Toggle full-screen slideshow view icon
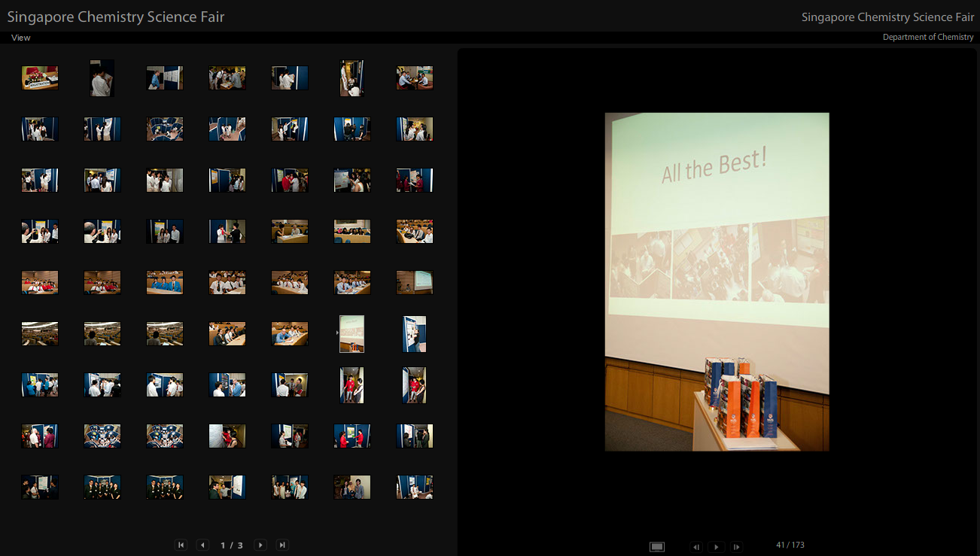The width and height of the screenshot is (980, 556). tap(657, 546)
